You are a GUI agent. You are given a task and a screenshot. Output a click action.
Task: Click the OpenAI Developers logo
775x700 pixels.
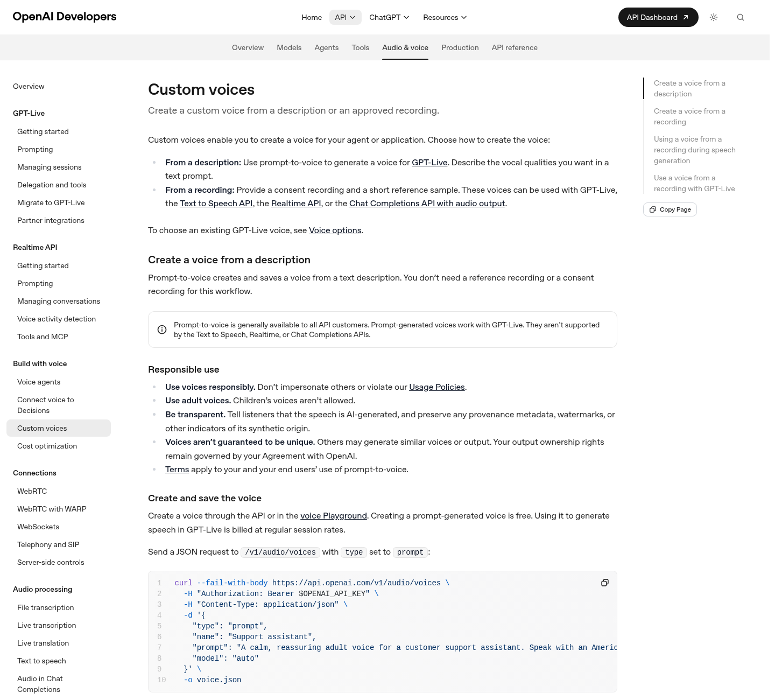tap(65, 17)
